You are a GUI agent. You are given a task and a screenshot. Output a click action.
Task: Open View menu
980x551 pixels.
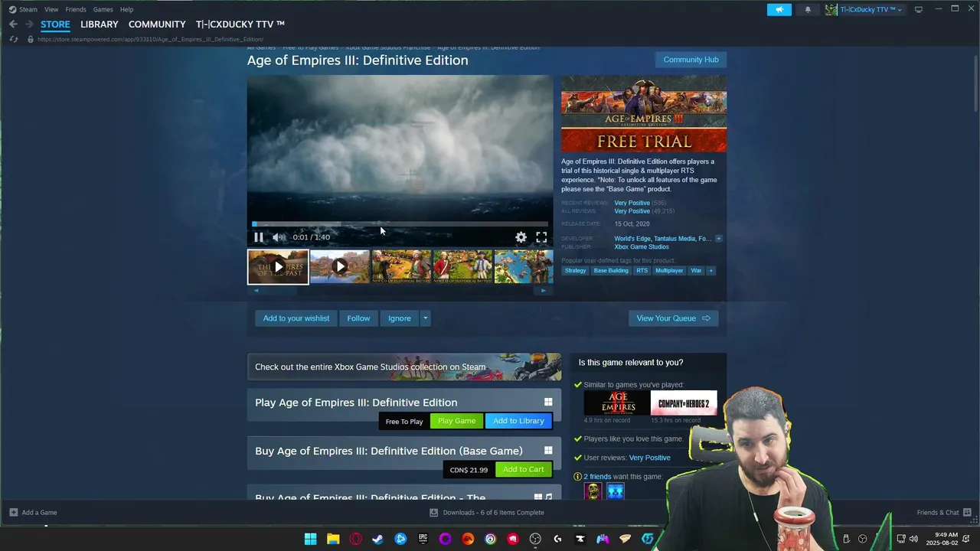click(x=51, y=9)
